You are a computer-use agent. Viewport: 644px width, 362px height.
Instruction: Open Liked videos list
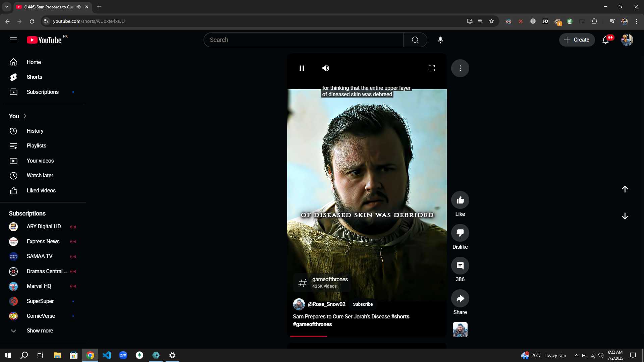tap(43, 191)
